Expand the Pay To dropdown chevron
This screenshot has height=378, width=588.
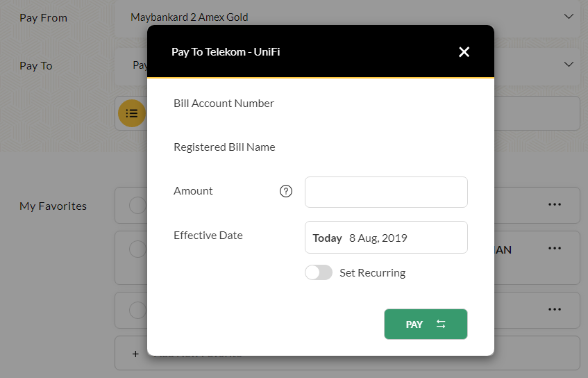pyautogui.click(x=569, y=65)
